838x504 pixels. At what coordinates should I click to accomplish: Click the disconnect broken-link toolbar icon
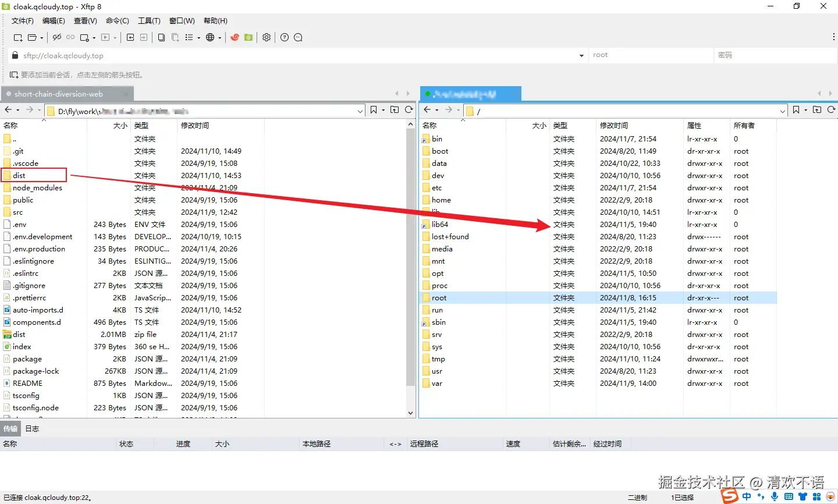[x=56, y=37]
